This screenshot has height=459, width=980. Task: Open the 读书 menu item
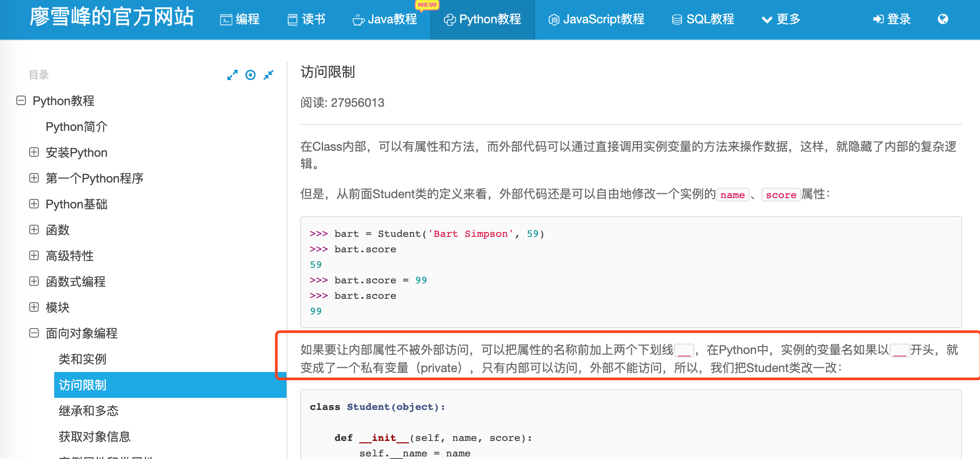306,19
